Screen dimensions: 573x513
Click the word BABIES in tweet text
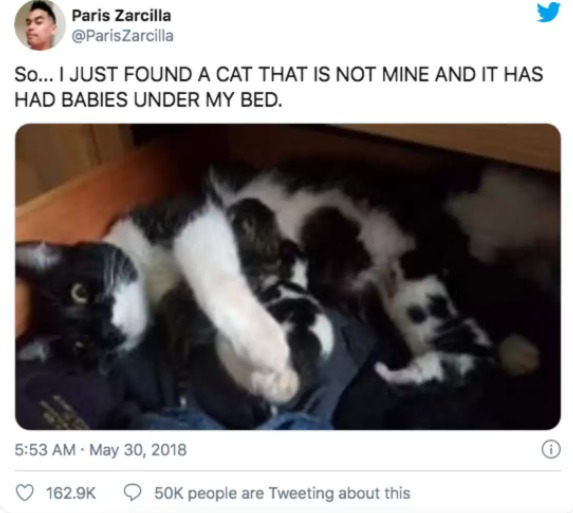click(95, 100)
